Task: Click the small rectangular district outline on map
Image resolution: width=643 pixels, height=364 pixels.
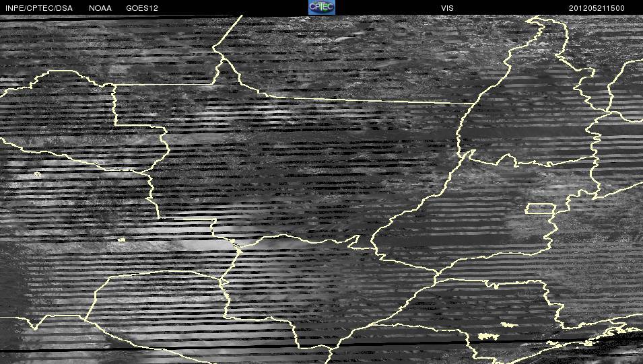Action: pyautogui.click(x=541, y=209)
